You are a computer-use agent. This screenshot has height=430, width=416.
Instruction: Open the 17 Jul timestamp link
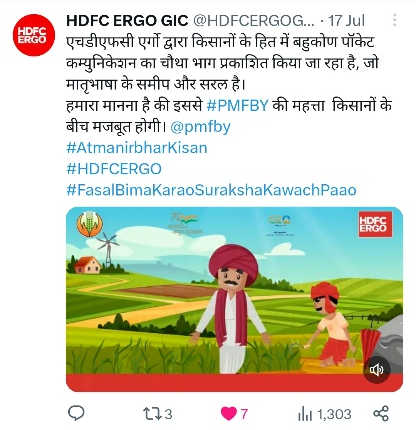point(347,21)
